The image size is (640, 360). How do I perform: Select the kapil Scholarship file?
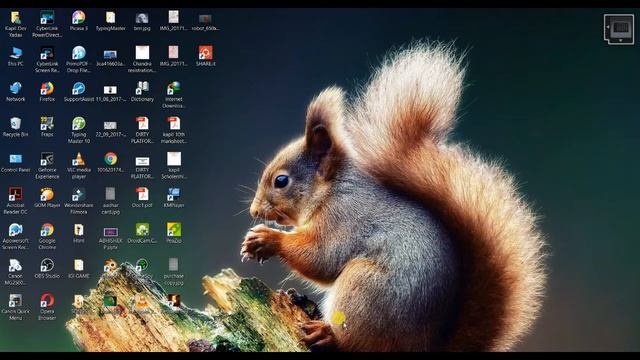coord(174,166)
